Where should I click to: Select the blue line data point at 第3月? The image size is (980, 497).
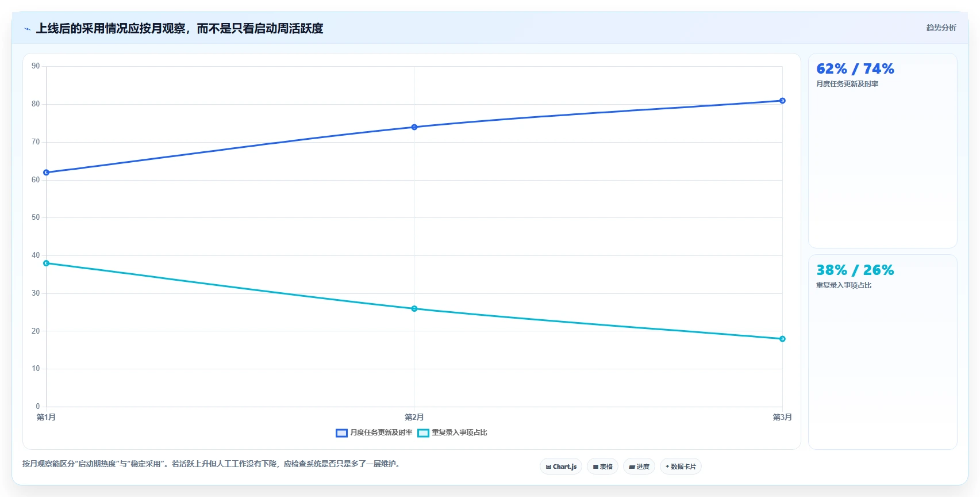(782, 101)
